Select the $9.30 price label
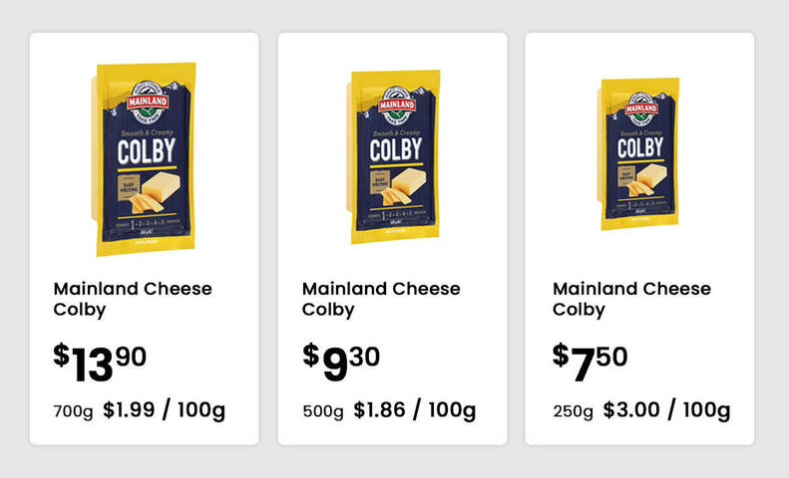Viewport: 789px width, 478px height. 341,362
